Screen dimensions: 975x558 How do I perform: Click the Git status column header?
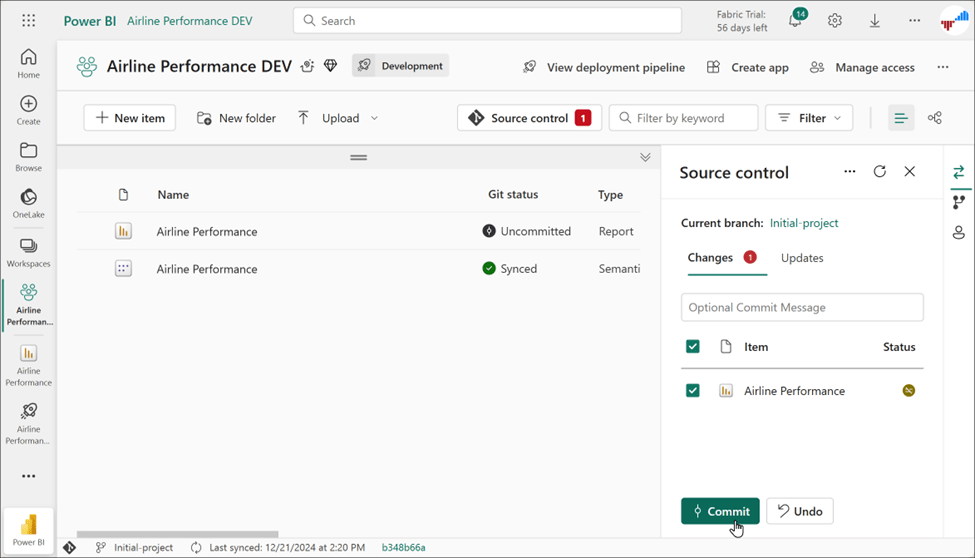click(513, 195)
